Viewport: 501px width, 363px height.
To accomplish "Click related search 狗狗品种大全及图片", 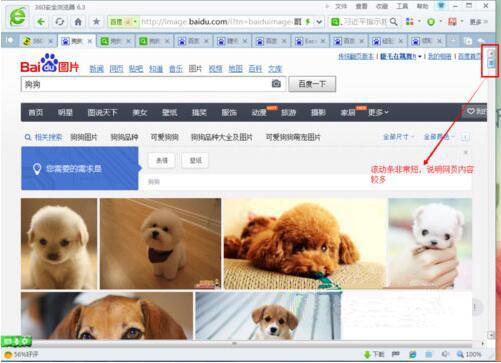I will click(x=221, y=137).
